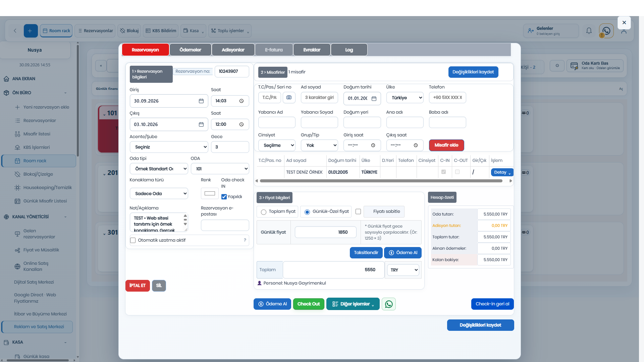Toggle C-OUT checkbox for TEST DENİZ ÖRNEK
This screenshot has width=644, height=362.
coord(457,172)
